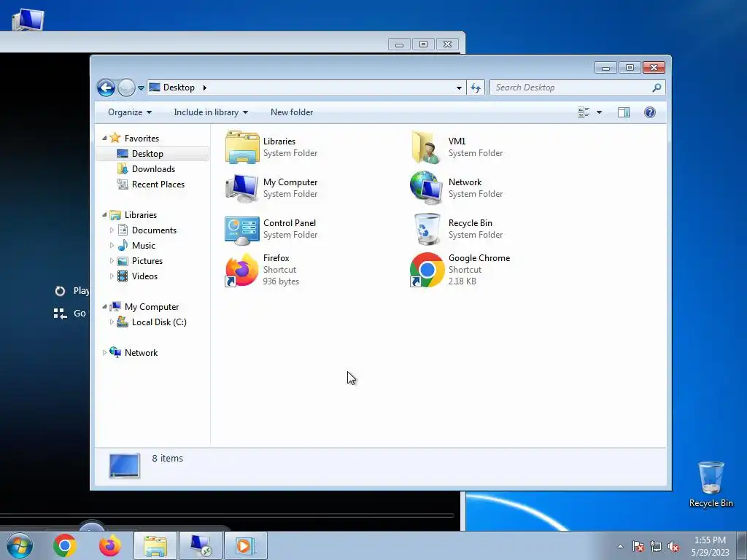Click the Desktop thumbnail in details pane

124,465
